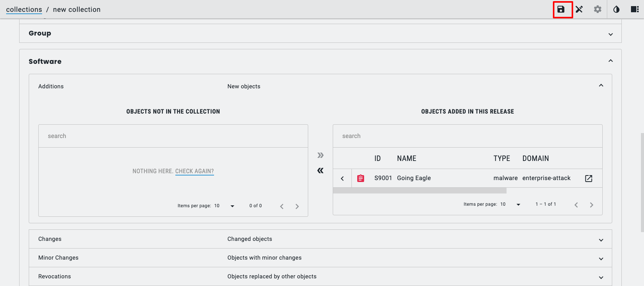Collapse the Software section

(610, 61)
